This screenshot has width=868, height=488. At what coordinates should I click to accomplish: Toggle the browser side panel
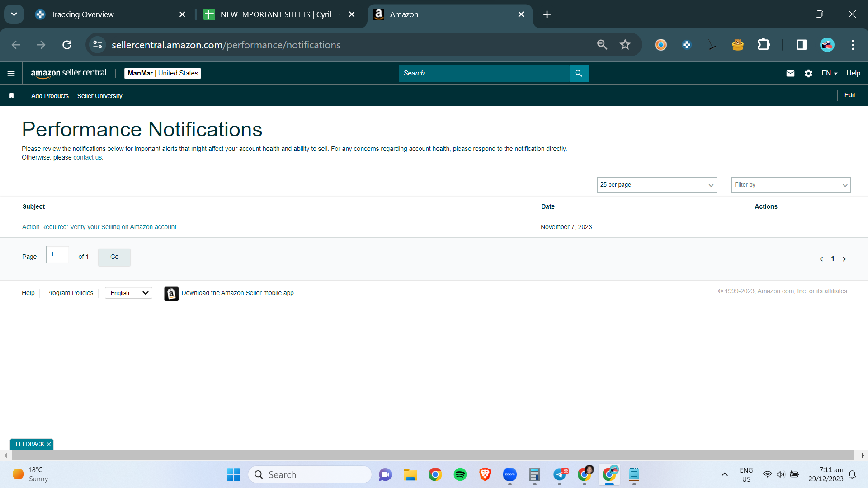tap(802, 45)
